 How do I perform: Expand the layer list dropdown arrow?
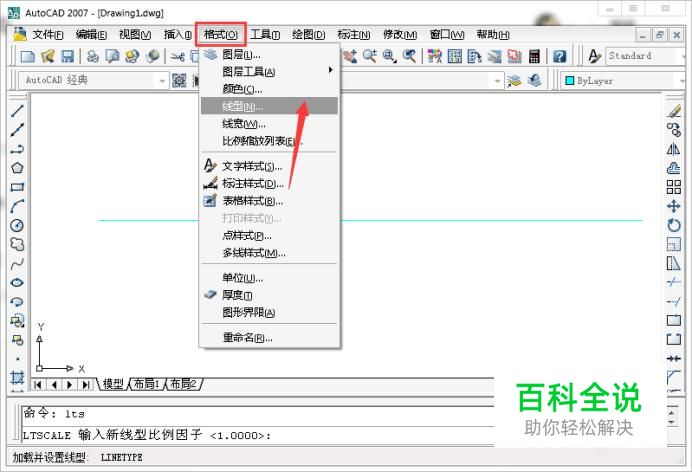point(497,81)
